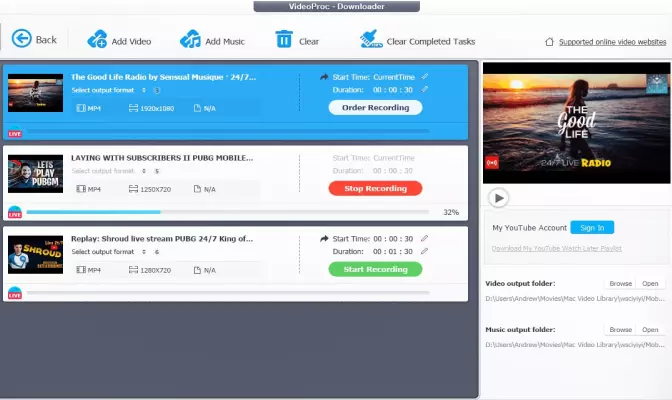The image size is (672, 400).
Task: Open thumbnail of Shroud live stream replay
Action: 36,255
